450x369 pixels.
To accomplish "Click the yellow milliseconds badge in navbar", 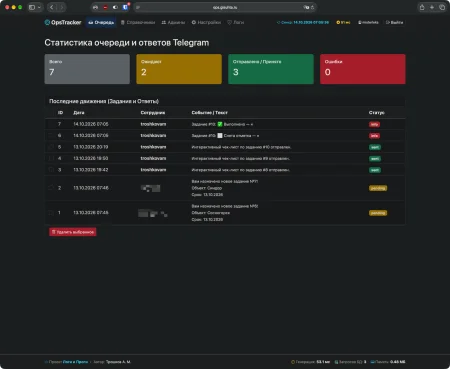I will (x=343, y=22).
